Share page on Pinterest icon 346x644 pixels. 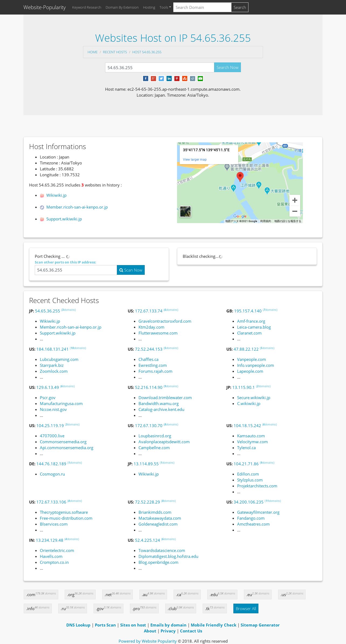(x=177, y=79)
